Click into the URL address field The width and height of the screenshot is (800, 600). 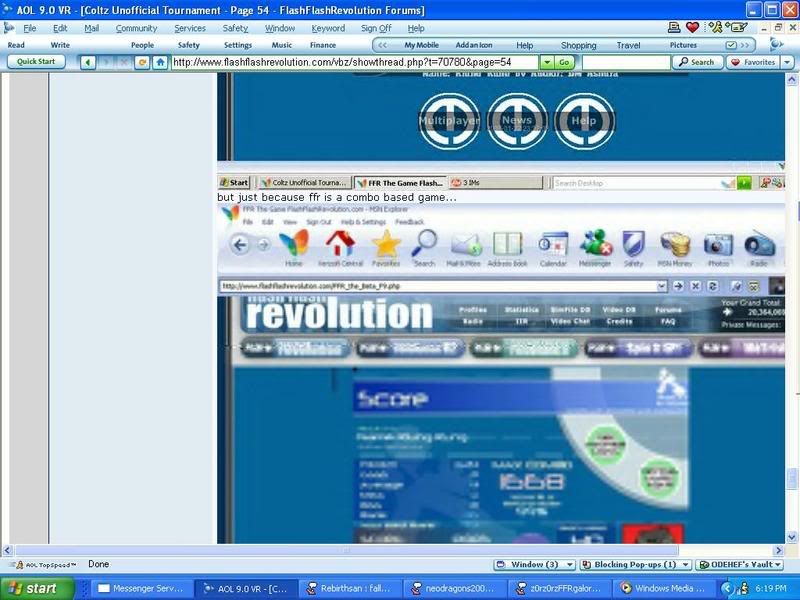pos(355,62)
